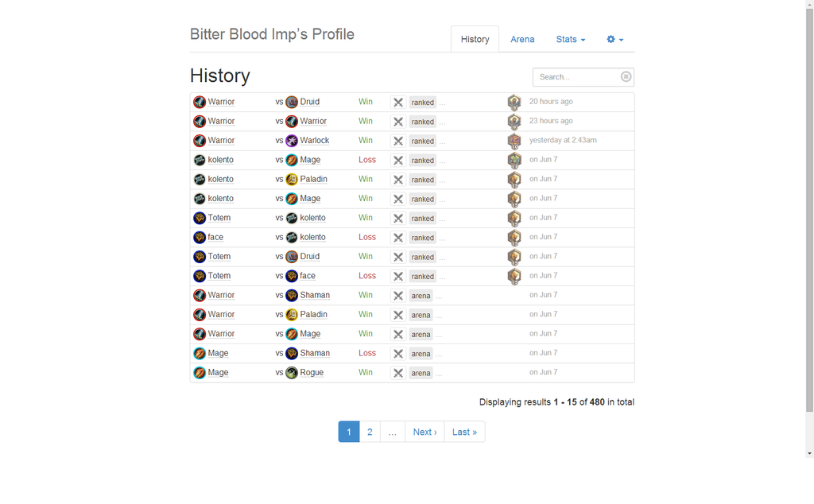Click the Rogue opponent class icon
Image resolution: width=814 pixels, height=504 pixels.
pos(292,373)
